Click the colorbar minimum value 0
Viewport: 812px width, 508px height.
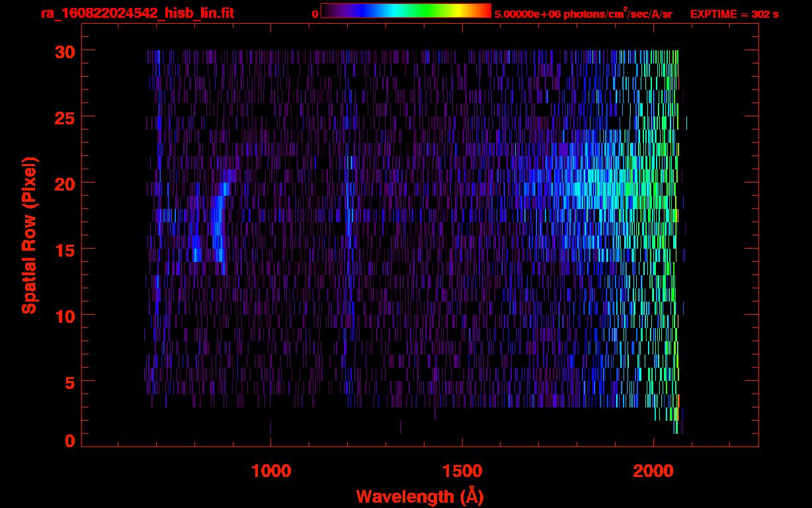point(315,14)
